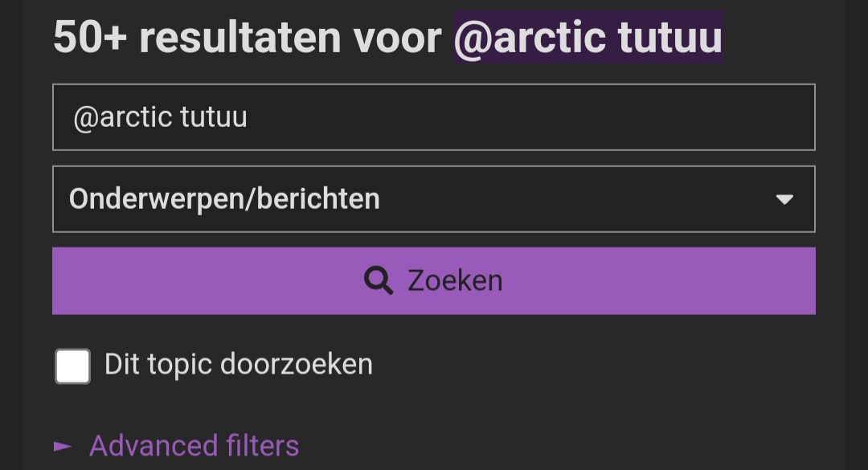This screenshot has height=470, width=868.
Task: Click the caret arrow in Onderwerpen/berichten box
Action: point(784,199)
